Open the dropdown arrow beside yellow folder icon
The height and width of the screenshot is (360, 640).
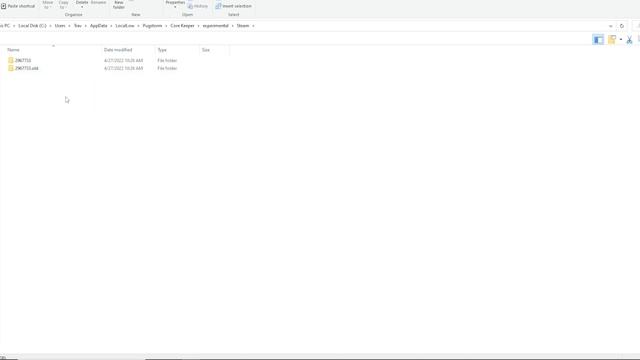tap(621, 40)
